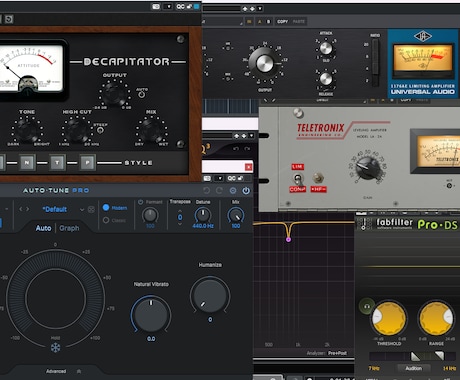Click the Auto-Tune Mix knob
The height and width of the screenshot is (380, 460).
(236, 215)
